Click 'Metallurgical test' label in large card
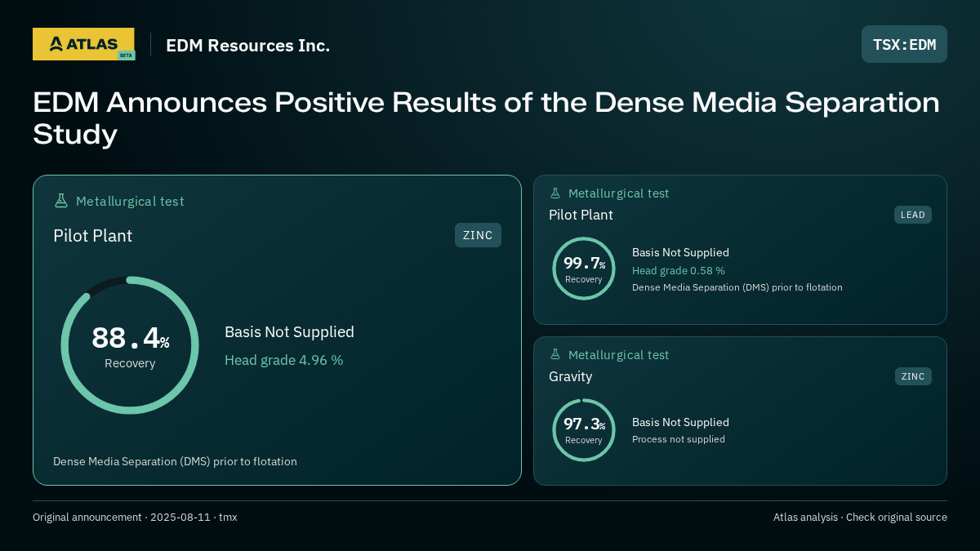This screenshot has width=980, height=551. 130,201
